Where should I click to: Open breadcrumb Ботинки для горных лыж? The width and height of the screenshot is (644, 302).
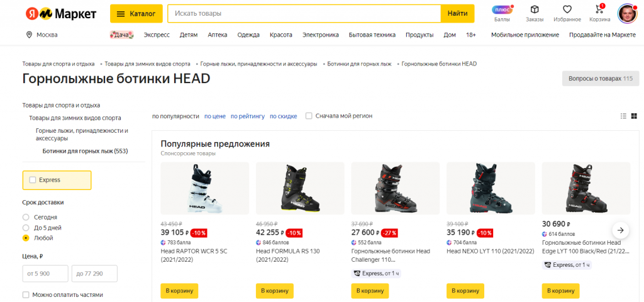click(359, 64)
